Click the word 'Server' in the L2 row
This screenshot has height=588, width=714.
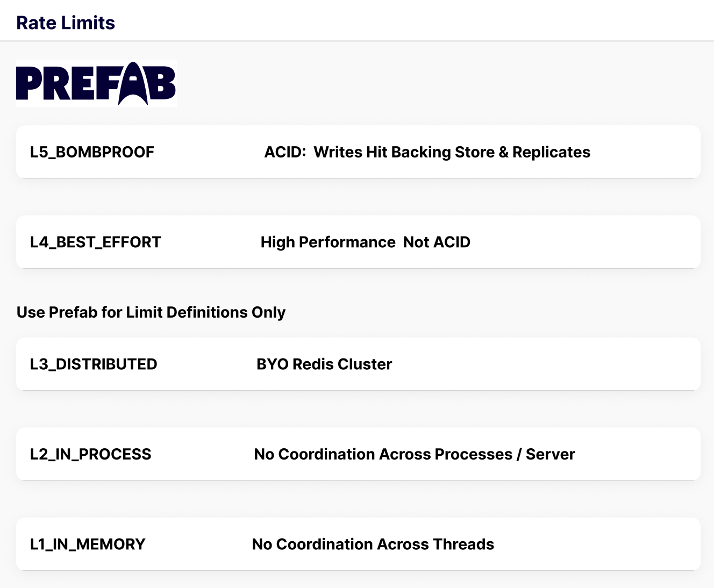550,455
